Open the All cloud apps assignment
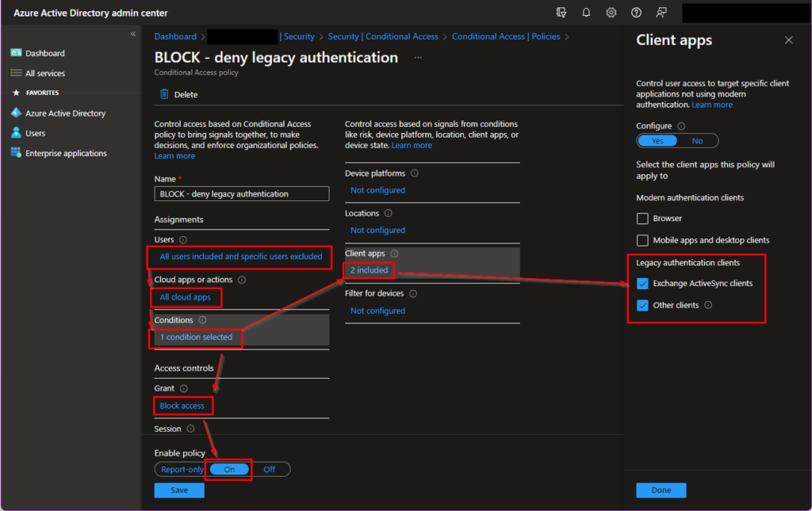 pos(185,297)
